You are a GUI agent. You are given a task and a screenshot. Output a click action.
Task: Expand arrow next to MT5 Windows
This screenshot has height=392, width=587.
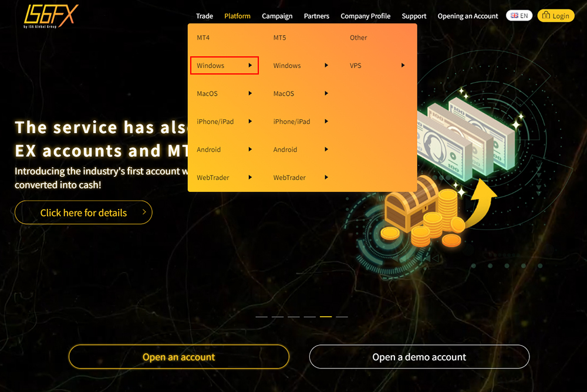[x=326, y=66]
